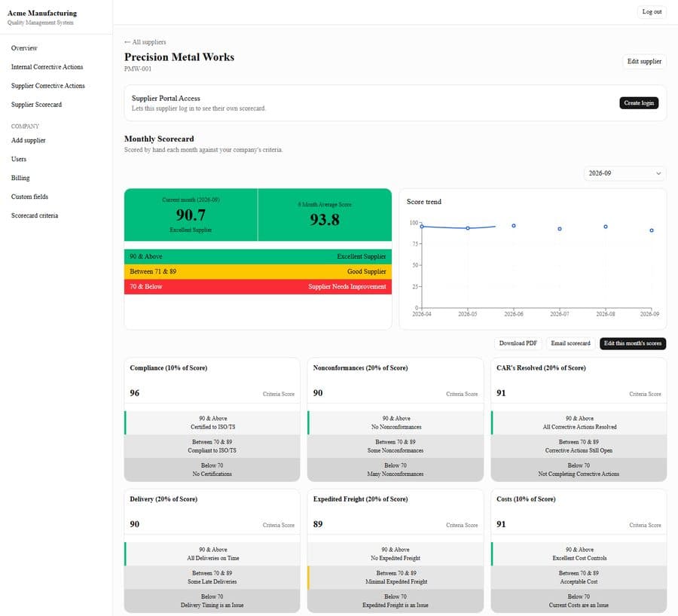Open the 2026-09 month dropdown
The image size is (678, 616).
(625, 173)
